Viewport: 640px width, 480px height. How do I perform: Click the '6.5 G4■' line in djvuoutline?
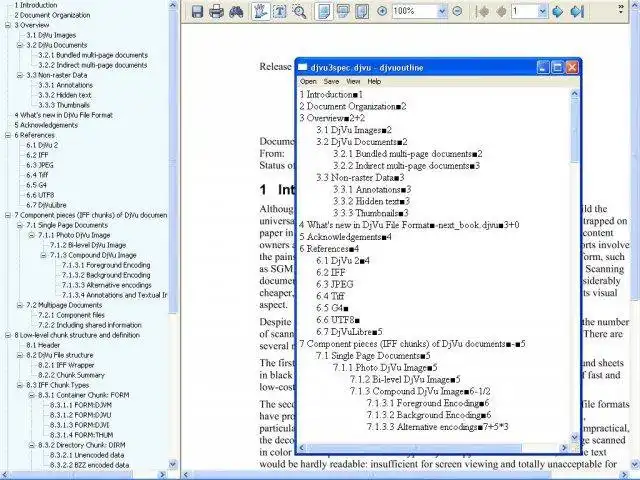(333, 309)
